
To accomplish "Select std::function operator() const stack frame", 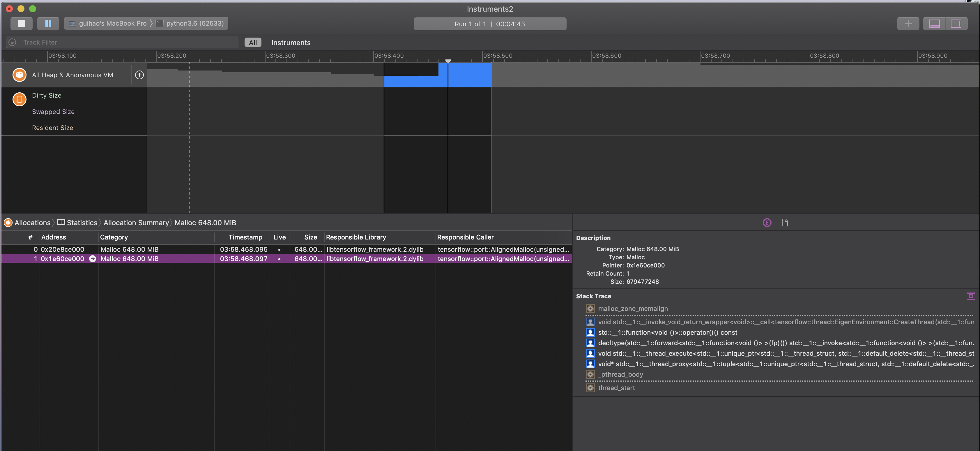I will pos(668,333).
